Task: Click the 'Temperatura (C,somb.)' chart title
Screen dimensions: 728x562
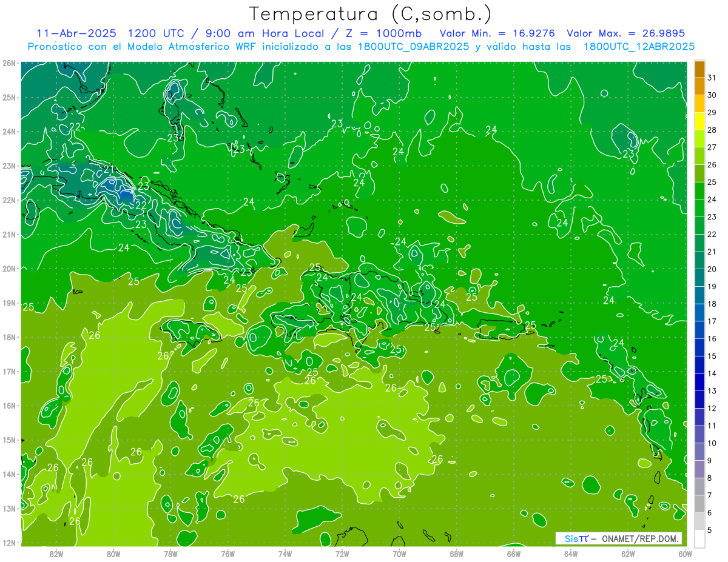Action: (370, 14)
